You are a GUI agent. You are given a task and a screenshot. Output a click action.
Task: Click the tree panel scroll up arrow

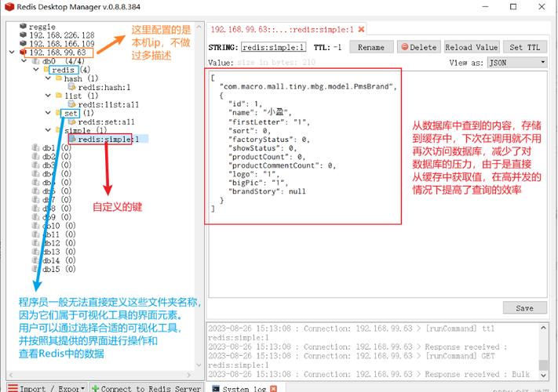coord(199,27)
